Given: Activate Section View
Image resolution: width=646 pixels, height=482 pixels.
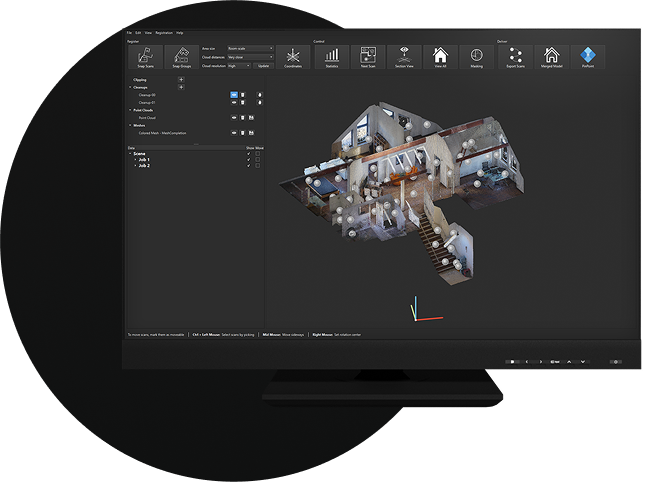Looking at the screenshot, I should (403, 57).
